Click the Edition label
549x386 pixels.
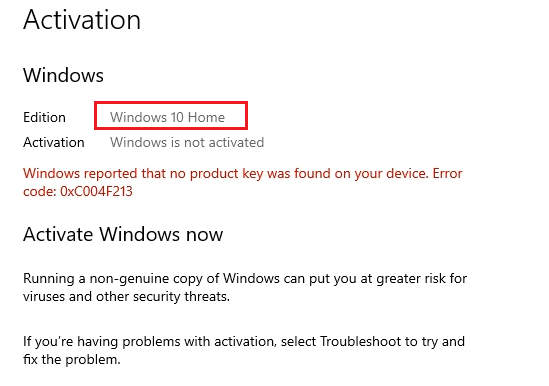[x=44, y=117]
